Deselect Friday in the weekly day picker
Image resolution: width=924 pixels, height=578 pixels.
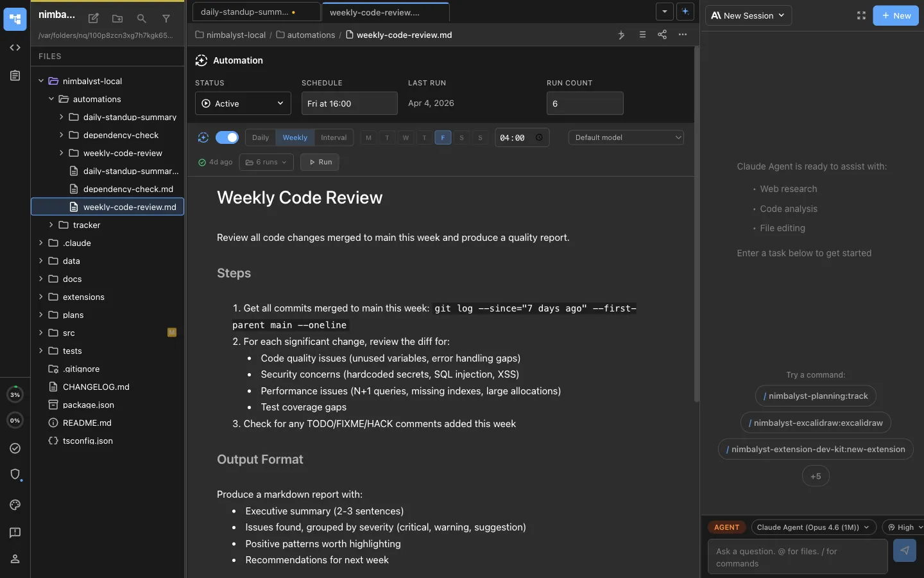tap(443, 137)
